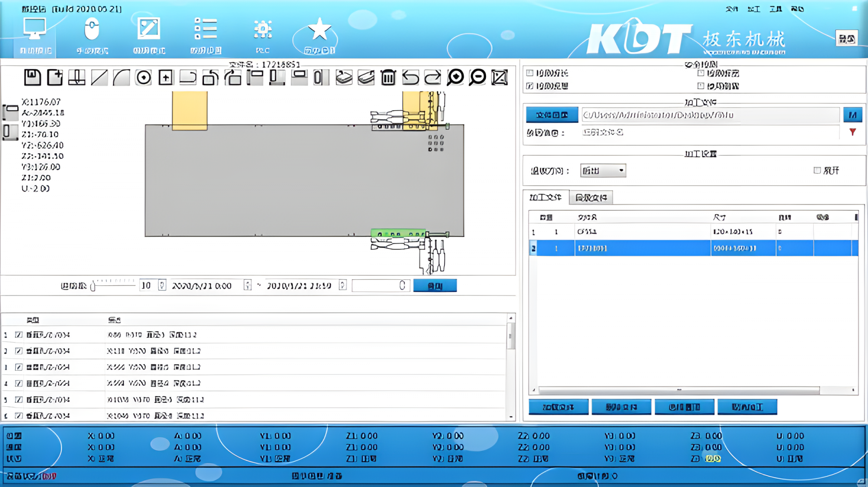Click stepper arrows next to value 10
The image size is (868, 487).
(162, 285)
